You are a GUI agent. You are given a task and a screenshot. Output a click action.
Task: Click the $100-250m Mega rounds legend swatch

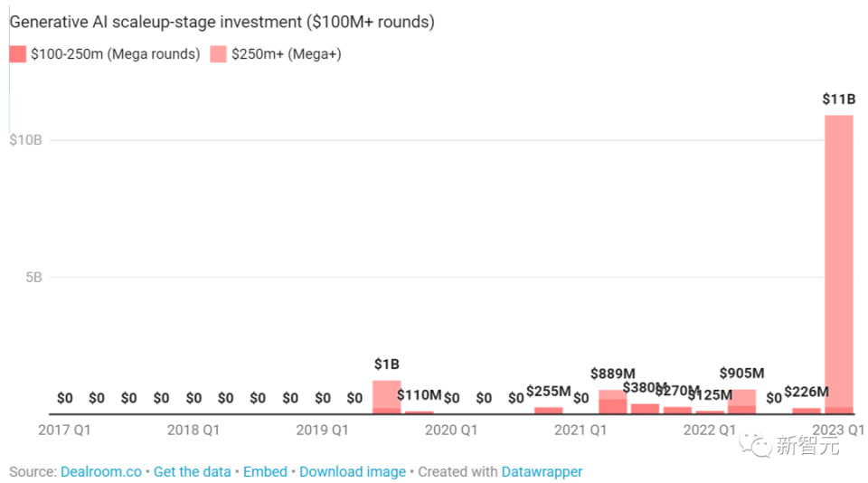point(17,54)
